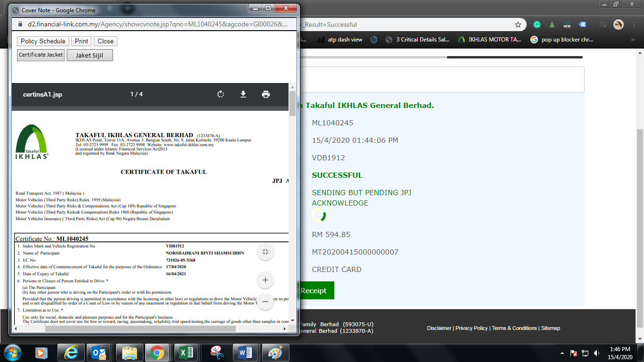
Task: Open the Grammarly extension icon
Action: click(x=537, y=25)
